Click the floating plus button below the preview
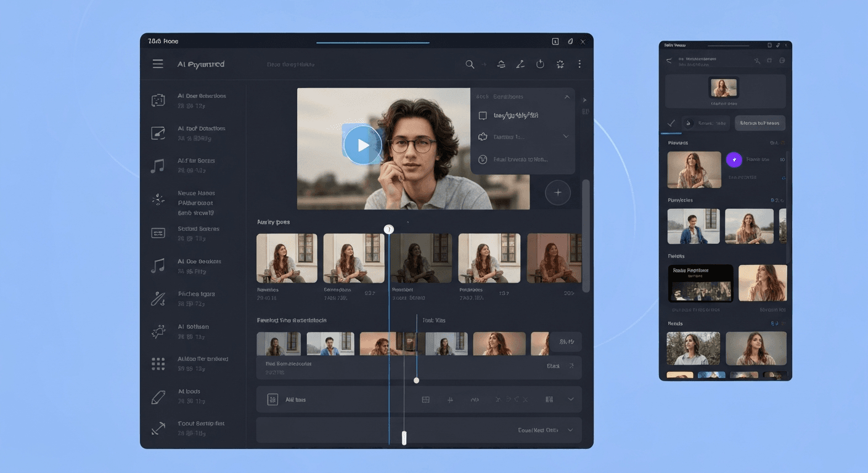Viewport: 868px width, 473px height. pos(557,192)
